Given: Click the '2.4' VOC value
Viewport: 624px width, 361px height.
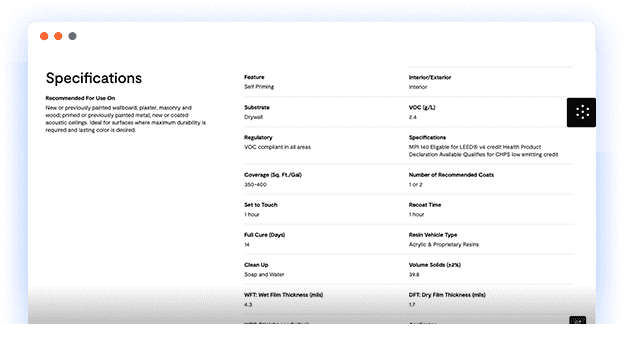Looking at the screenshot, I should (412, 117).
